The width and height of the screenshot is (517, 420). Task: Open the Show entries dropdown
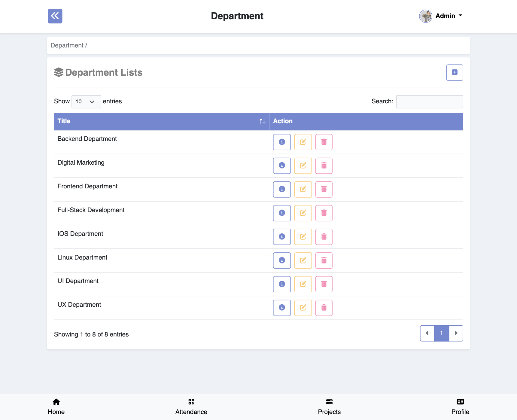pos(86,102)
